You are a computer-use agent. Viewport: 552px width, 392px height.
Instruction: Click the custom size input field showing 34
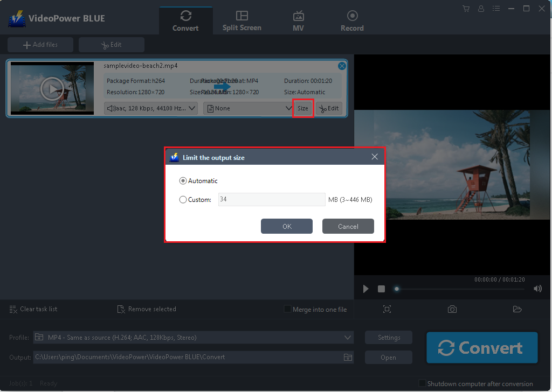click(271, 199)
